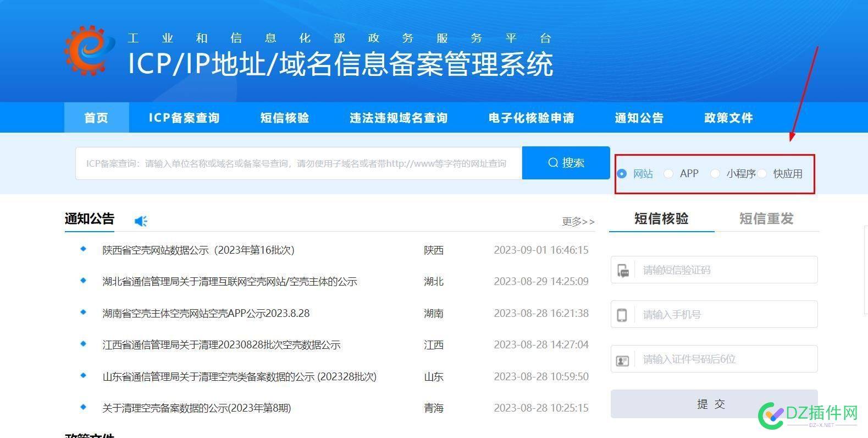Click the date 2023-08-28 10:25:15
This screenshot has height=438, width=868.
click(541, 408)
